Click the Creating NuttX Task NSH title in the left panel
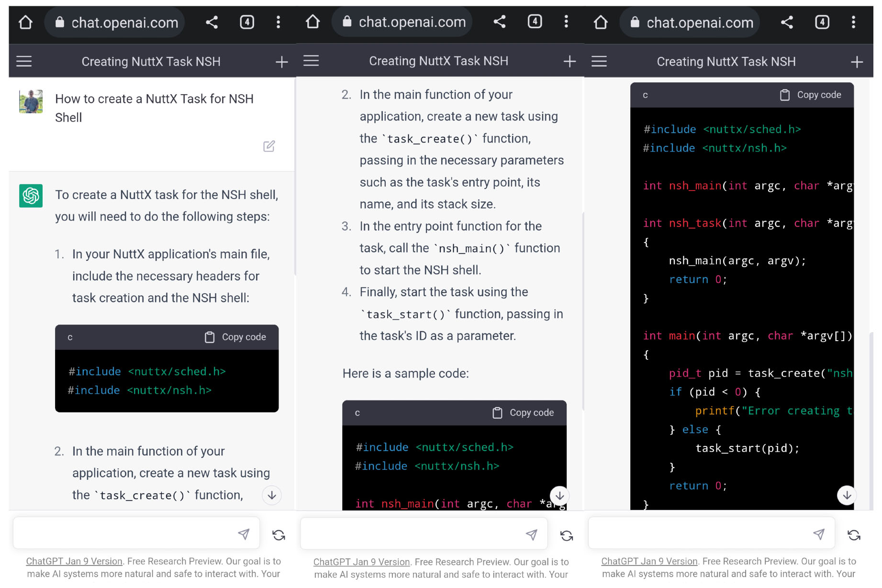Viewport: 882px width, 588px height. point(151,62)
